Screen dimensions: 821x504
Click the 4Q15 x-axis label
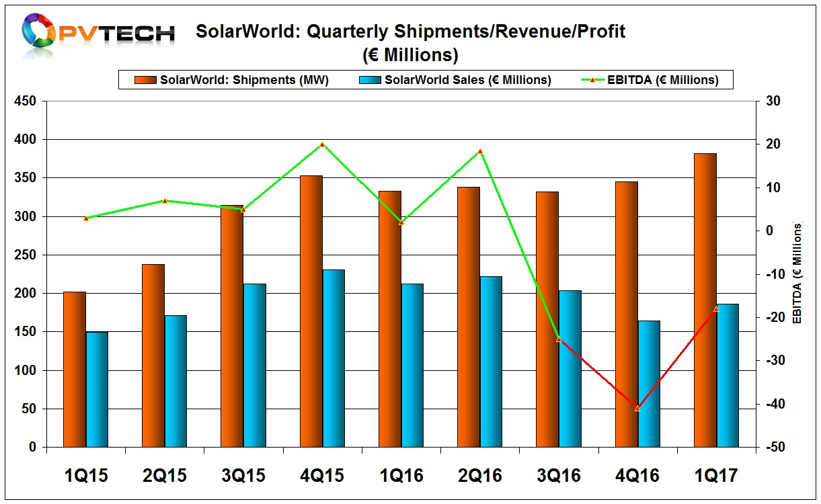(322, 476)
